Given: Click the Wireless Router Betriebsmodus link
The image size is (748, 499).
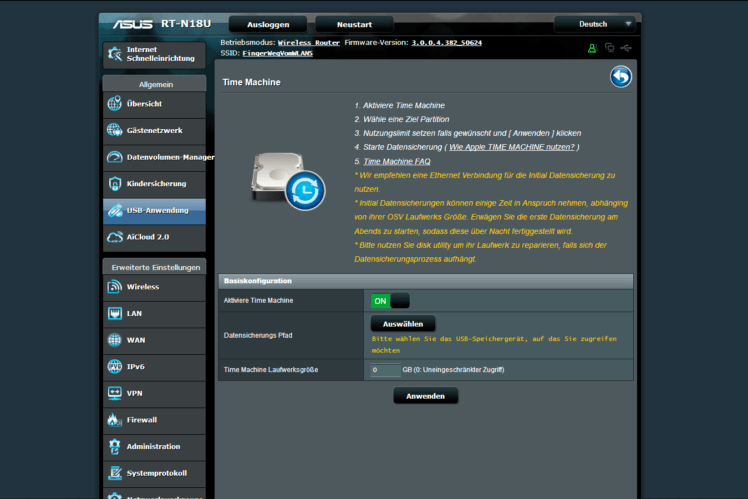Looking at the screenshot, I should (x=309, y=42).
